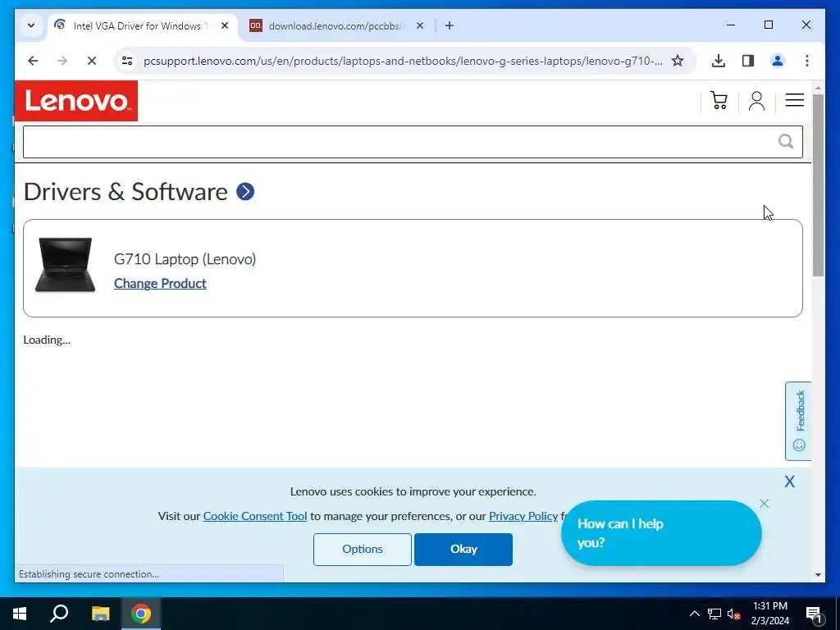Open the Lenovo account profile icon
The width and height of the screenshot is (840, 630).
pos(756,100)
